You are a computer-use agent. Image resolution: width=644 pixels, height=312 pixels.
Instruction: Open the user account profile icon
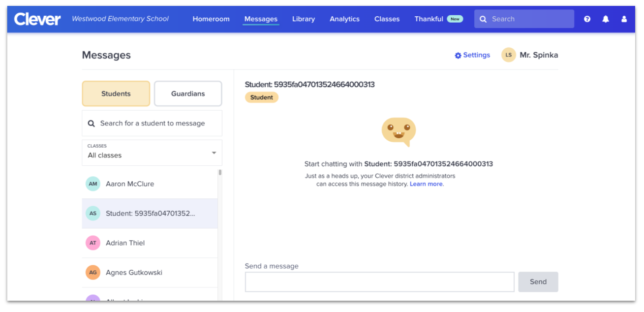[x=624, y=19]
